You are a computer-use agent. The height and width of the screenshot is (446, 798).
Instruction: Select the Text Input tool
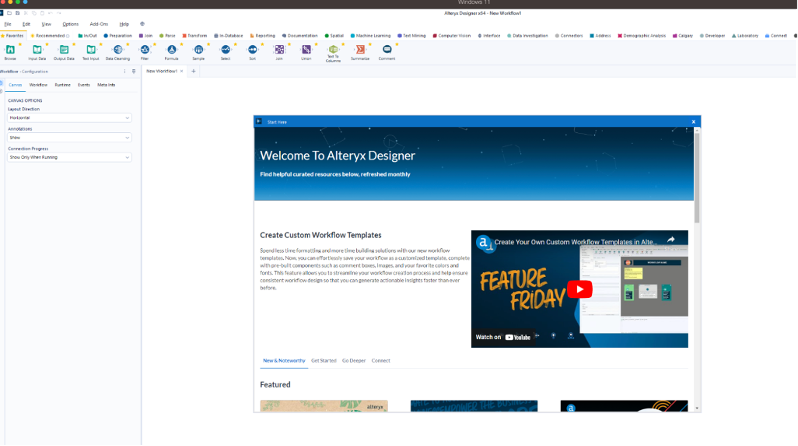pyautogui.click(x=91, y=49)
